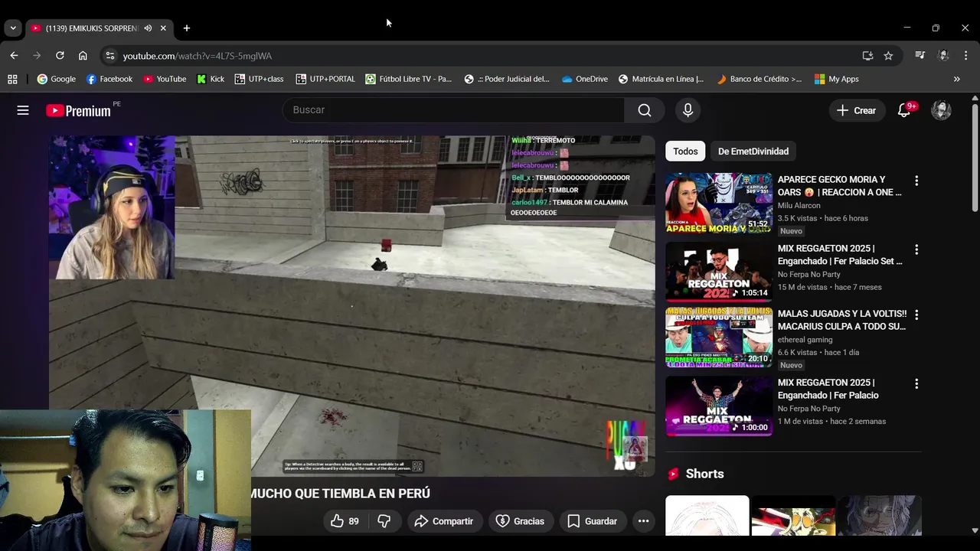The width and height of the screenshot is (980, 551).
Task: Open the UTP+PORTAL bookmark
Action: click(325, 79)
